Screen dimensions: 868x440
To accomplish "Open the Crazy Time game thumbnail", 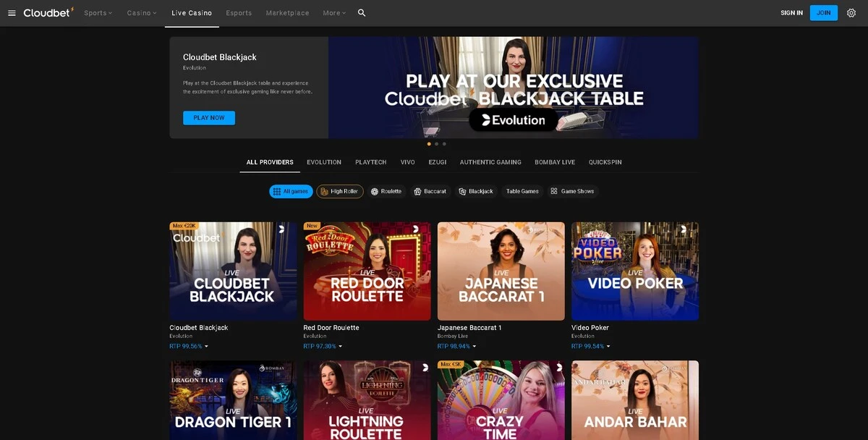I will (501, 400).
